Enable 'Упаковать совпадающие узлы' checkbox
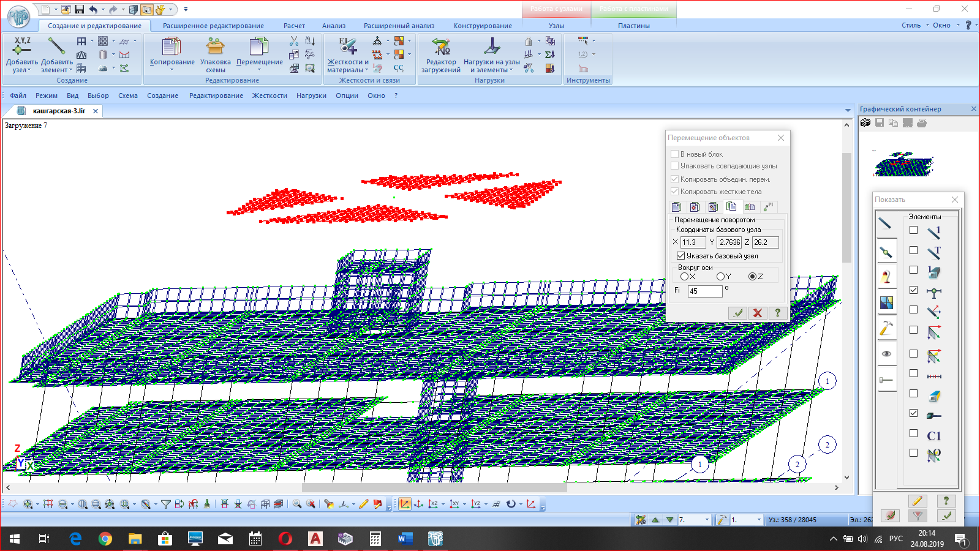This screenshot has width=980, height=551. pyautogui.click(x=674, y=166)
